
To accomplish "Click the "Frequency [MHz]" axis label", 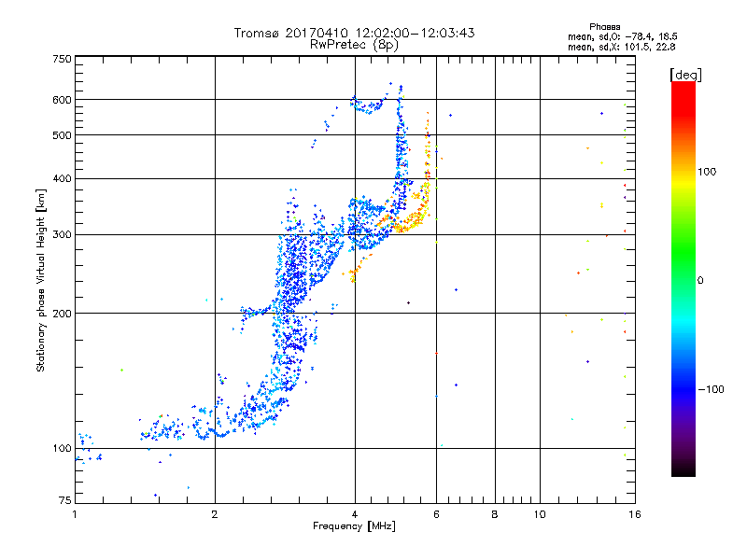I will [x=354, y=526].
